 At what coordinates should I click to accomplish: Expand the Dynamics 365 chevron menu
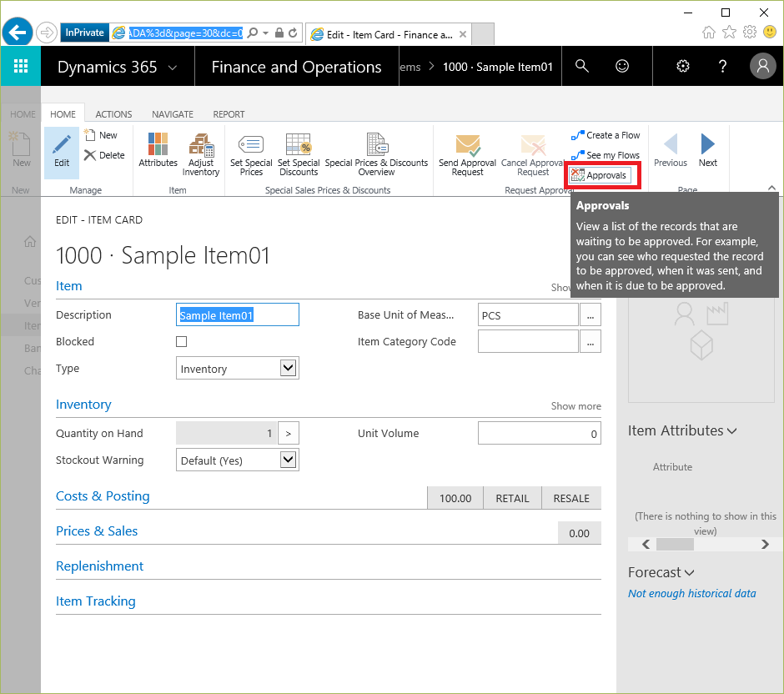[173, 68]
